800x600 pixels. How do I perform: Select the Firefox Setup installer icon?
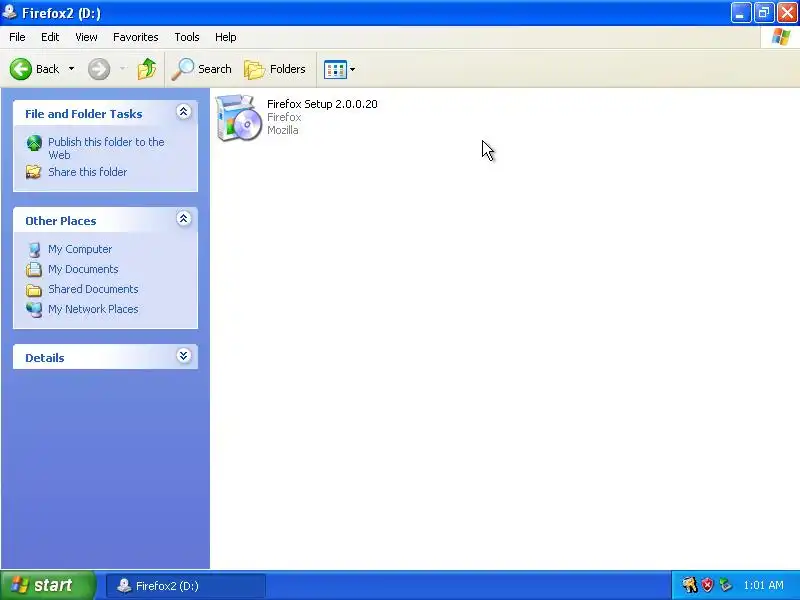pyautogui.click(x=238, y=117)
